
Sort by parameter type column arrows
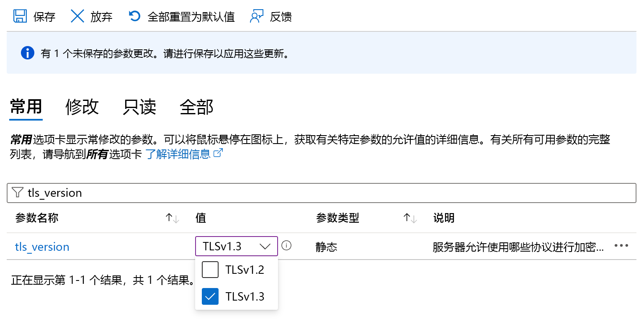(410, 218)
